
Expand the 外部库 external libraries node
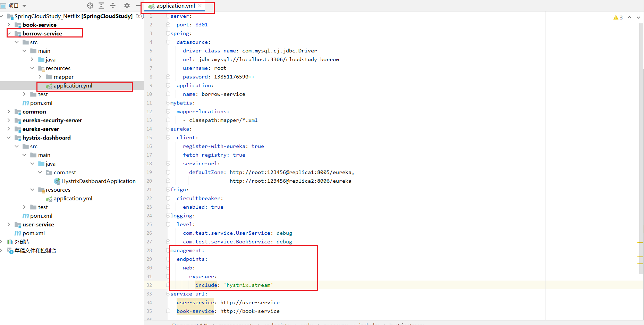tap(2, 242)
